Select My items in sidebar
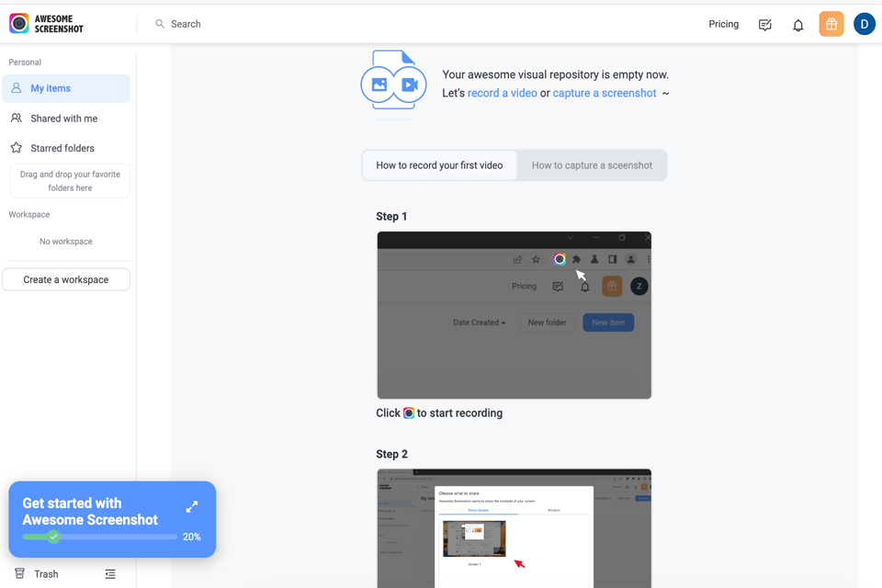This screenshot has height=588, width=882. 66,88
